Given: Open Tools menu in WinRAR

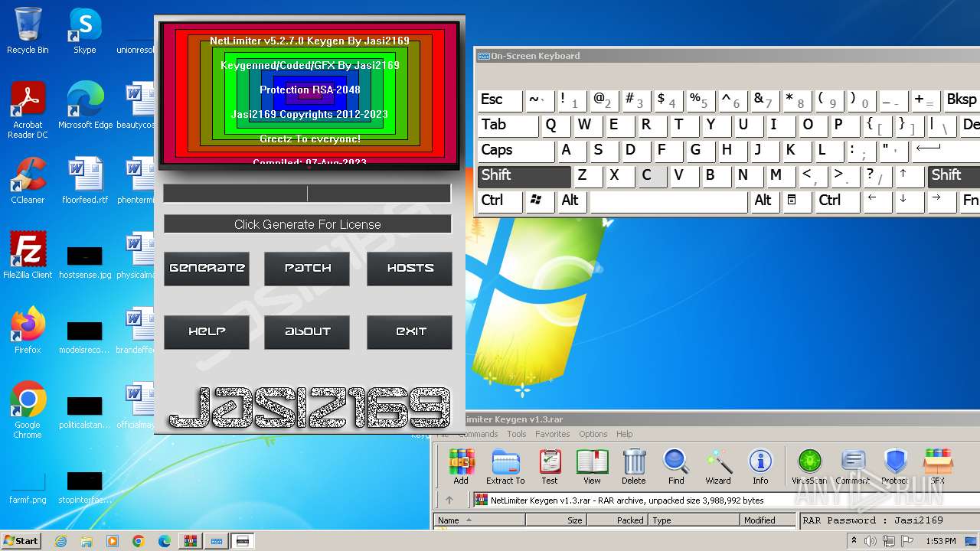Looking at the screenshot, I should [x=517, y=434].
